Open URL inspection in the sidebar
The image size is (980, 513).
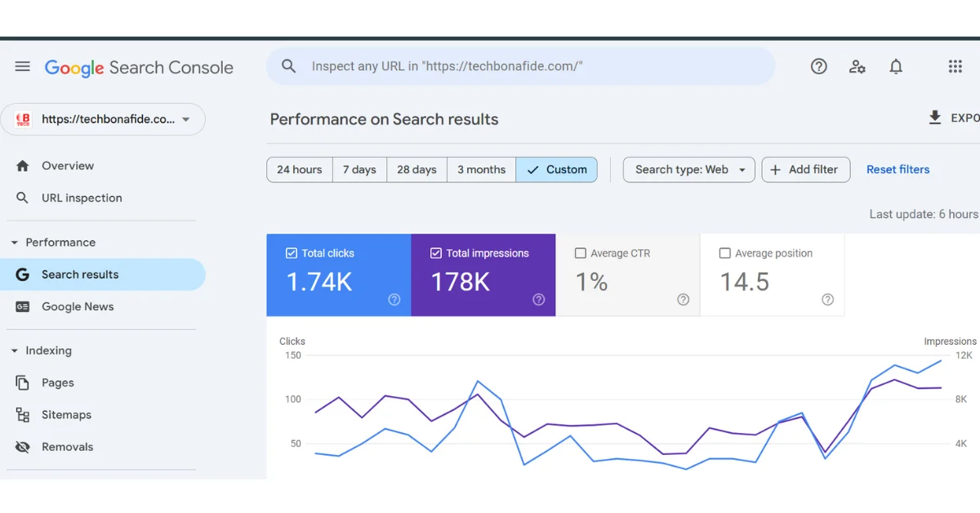point(103,198)
